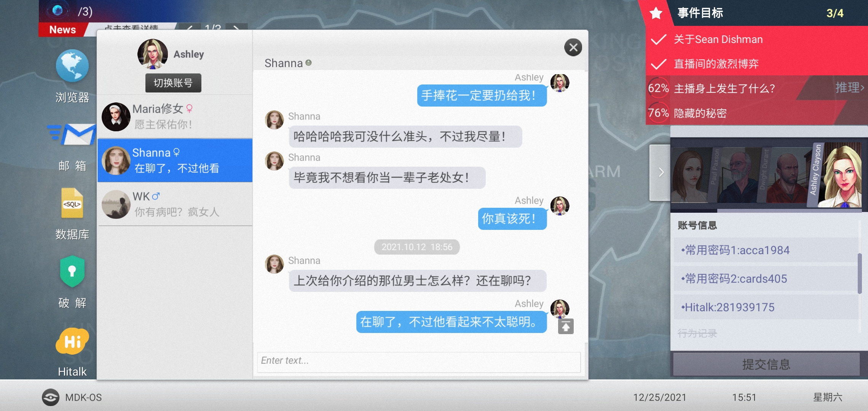
Task: Select the brown-haired woman character portrait
Action: (x=690, y=176)
